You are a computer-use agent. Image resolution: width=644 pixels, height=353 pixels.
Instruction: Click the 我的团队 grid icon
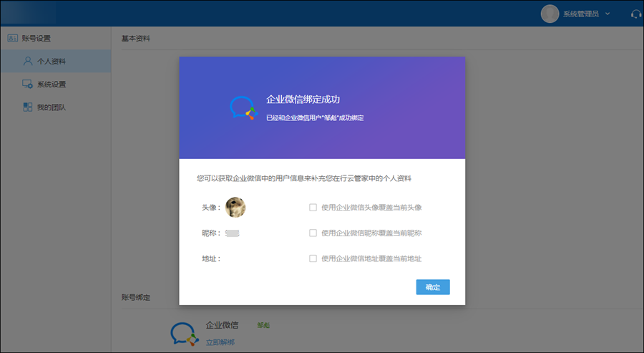pos(27,107)
